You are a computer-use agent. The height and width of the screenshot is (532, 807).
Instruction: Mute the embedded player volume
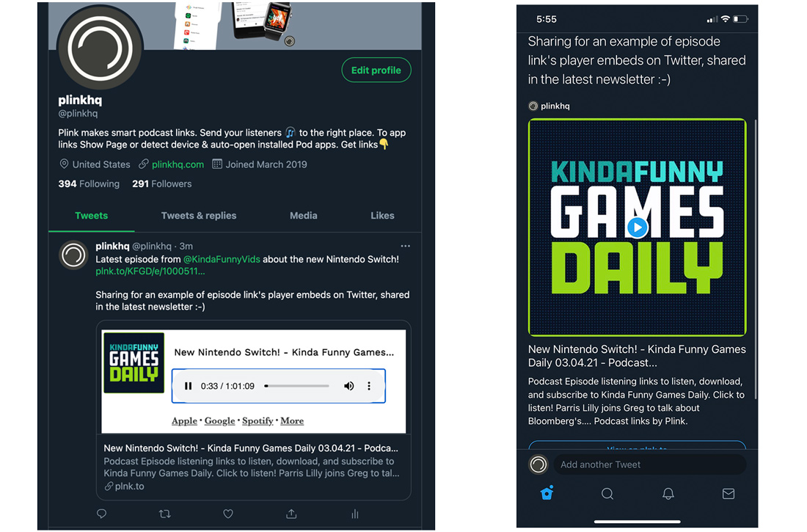[349, 386]
